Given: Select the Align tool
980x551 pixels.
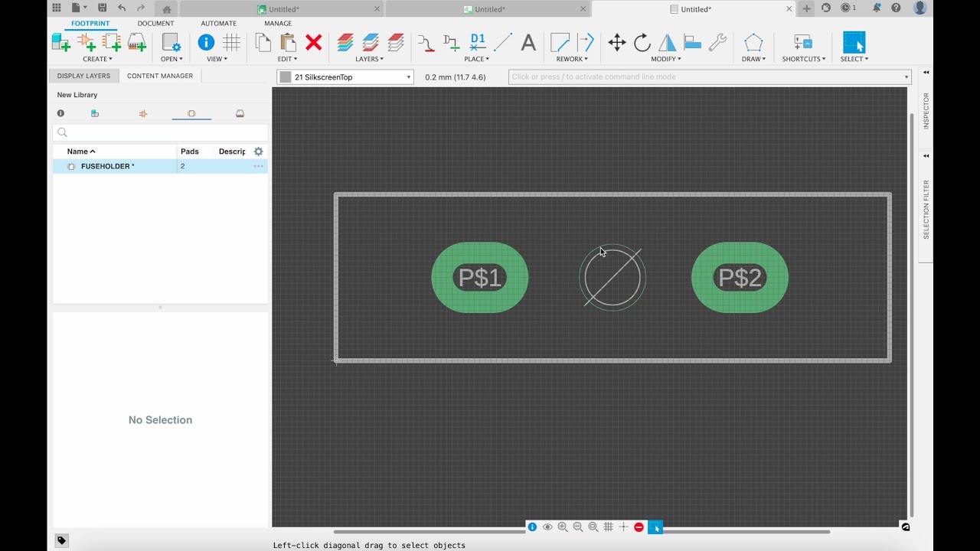Looking at the screenshot, I should click(693, 43).
